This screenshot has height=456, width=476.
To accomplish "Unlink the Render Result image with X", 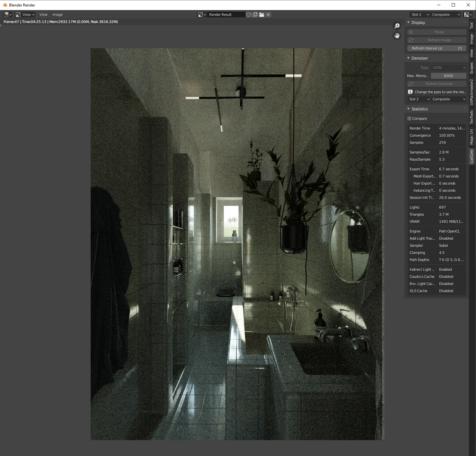I will (268, 15).
